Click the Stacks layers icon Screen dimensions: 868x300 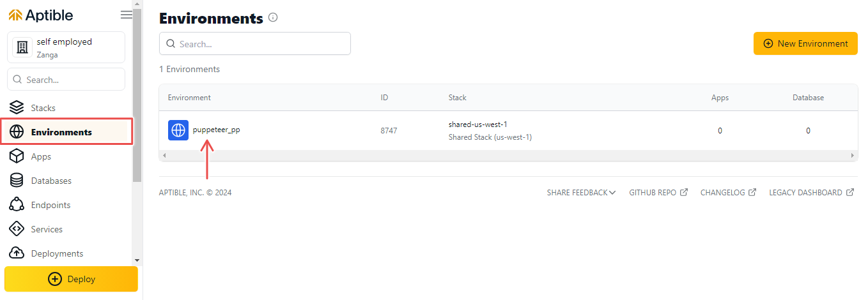[x=17, y=108]
